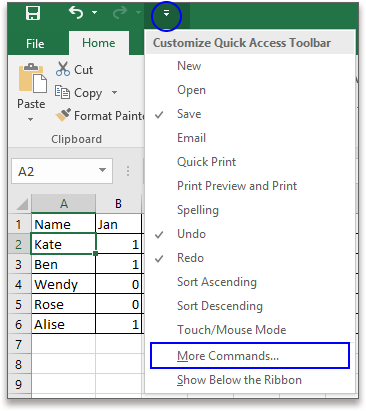This screenshot has width=366, height=411.
Task: Click the Save floppy disk icon
Action: tap(33, 13)
